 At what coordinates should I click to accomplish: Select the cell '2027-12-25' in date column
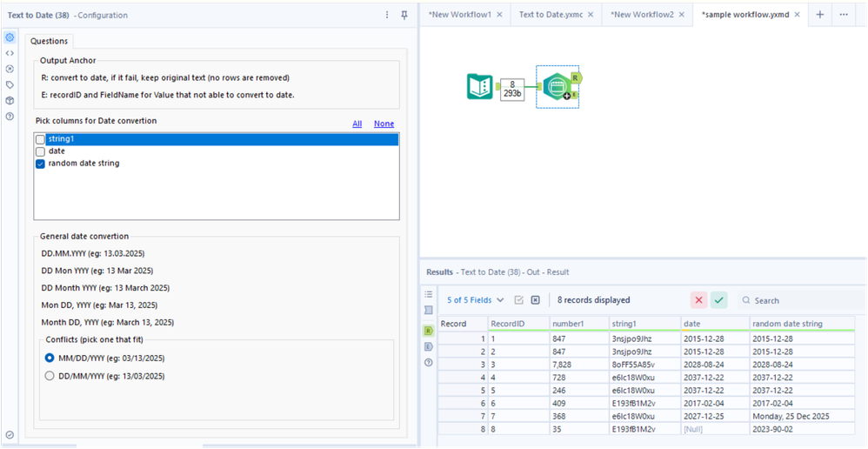715,416
